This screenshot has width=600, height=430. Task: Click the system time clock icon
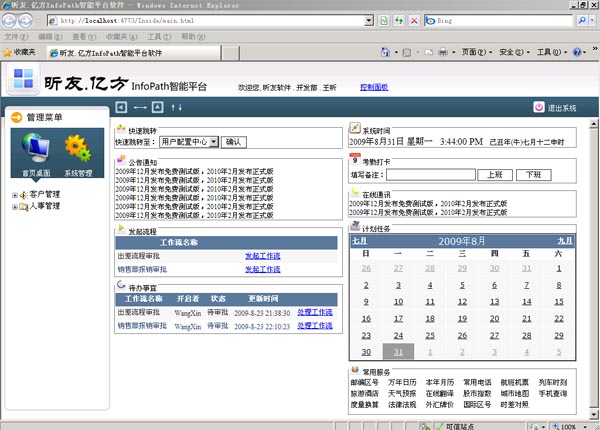(x=355, y=128)
